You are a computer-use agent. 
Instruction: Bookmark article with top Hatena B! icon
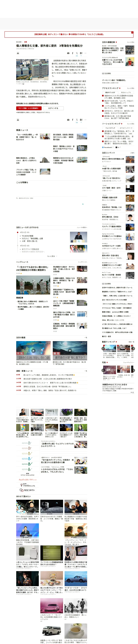81,53
